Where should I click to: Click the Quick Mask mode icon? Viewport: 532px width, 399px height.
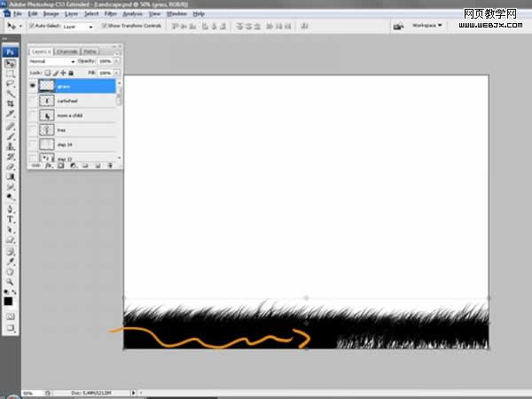10,317
